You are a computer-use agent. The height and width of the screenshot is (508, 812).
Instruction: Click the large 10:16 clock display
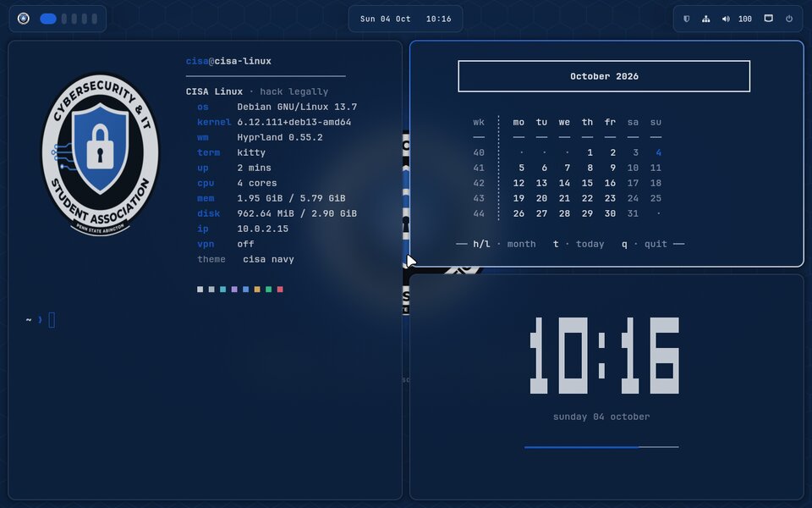[x=604, y=356]
